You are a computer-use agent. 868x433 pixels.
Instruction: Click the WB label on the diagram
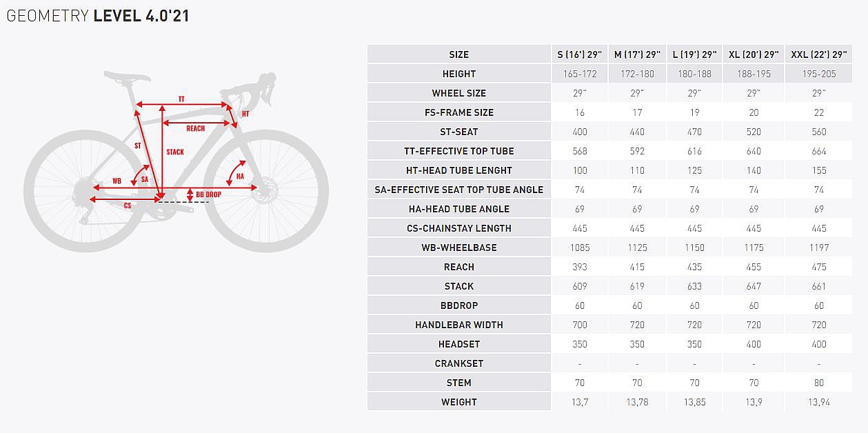117,181
